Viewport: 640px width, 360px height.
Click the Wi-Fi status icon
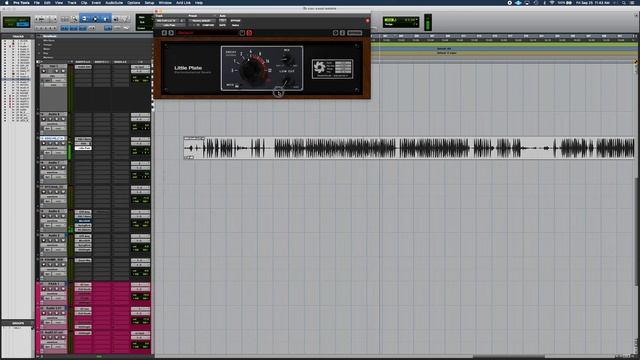pos(552,3)
